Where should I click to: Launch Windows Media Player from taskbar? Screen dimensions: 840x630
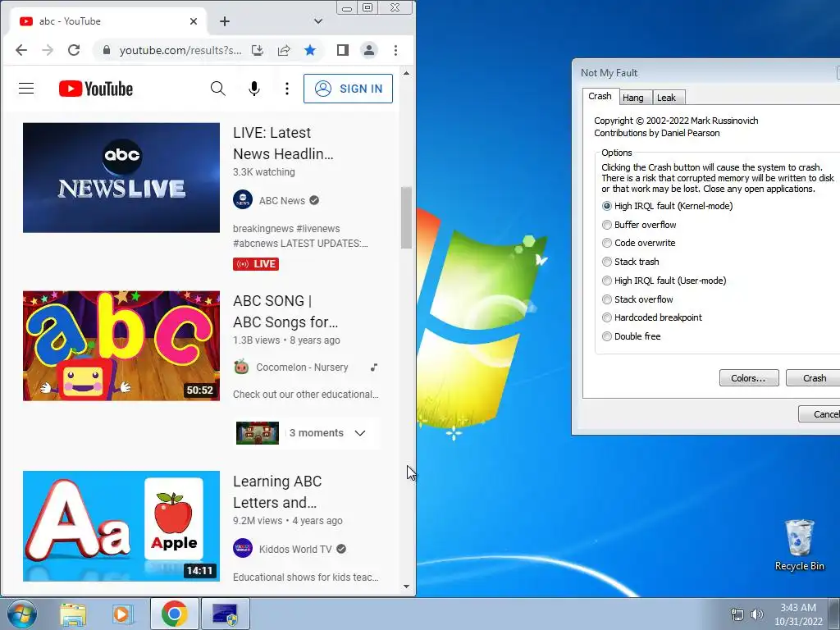(x=122, y=614)
